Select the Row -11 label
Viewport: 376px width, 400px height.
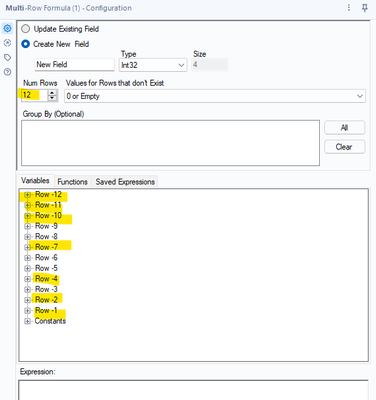point(48,205)
